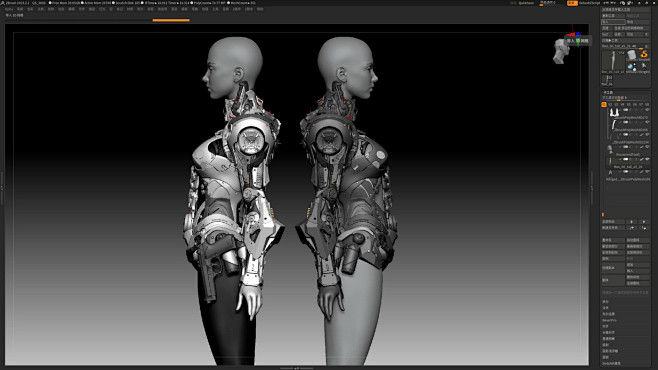Open the Tool menu in the menu bar
658x370 pixels.
(x=215, y=9)
